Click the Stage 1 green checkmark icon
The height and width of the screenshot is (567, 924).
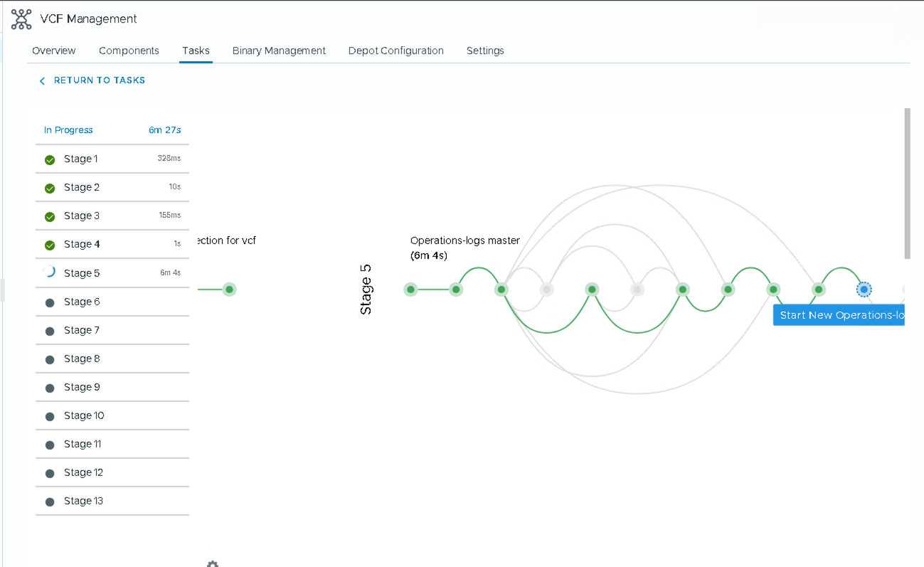(x=50, y=160)
